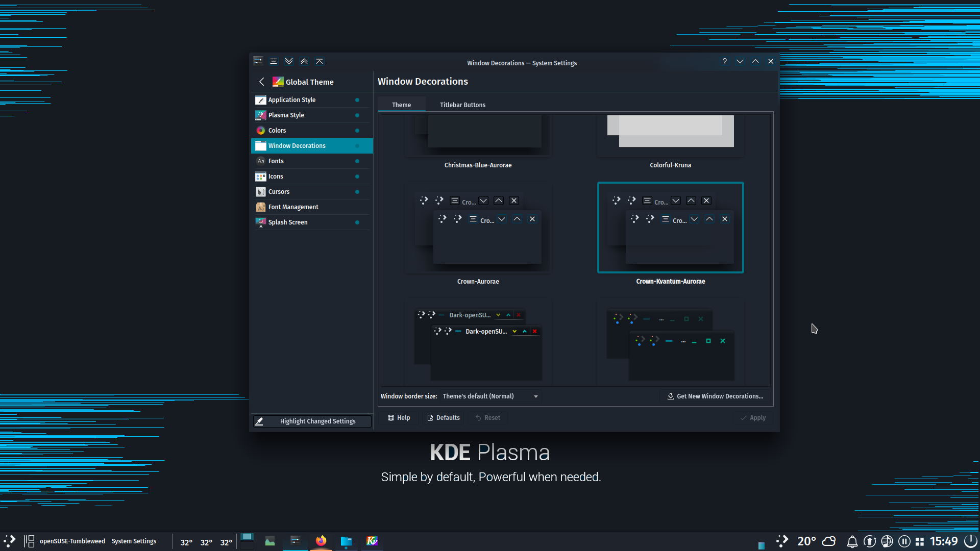980x551 pixels.
Task: Click the System Settings taskbar icon
Action: (296, 541)
